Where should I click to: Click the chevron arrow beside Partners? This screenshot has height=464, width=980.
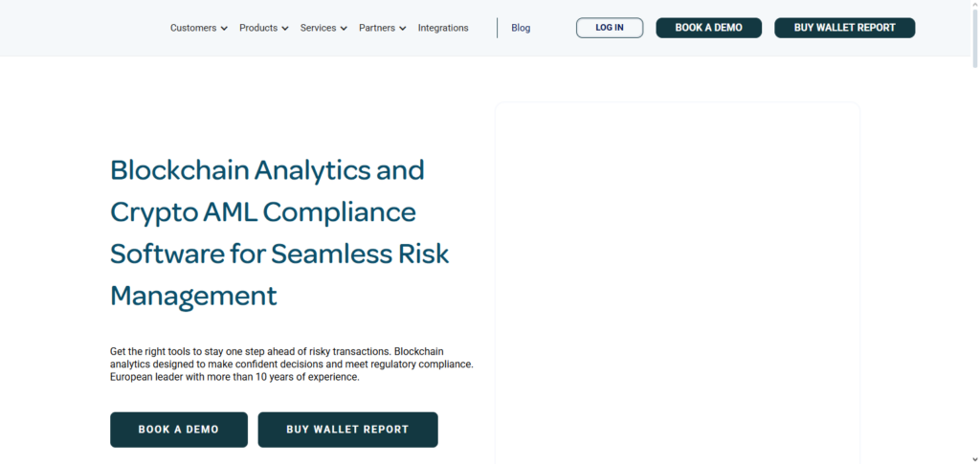tap(402, 29)
